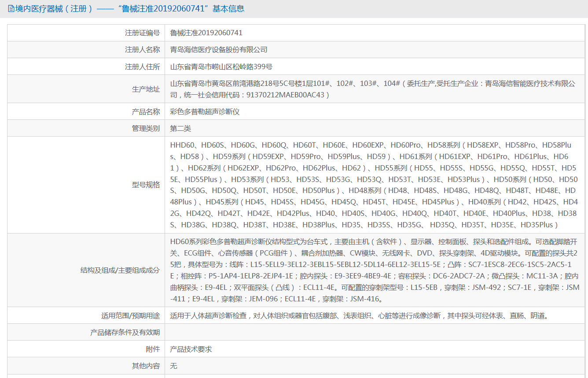The height and width of the screenshot is (378, 588).
Task: Click the 生产地址 label
Action: [146, 89]
